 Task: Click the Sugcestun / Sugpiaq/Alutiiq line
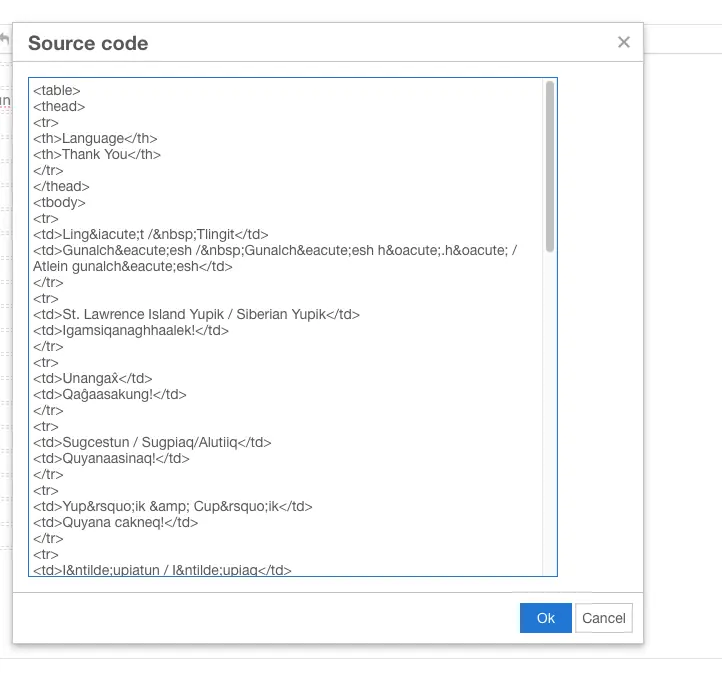152,442
